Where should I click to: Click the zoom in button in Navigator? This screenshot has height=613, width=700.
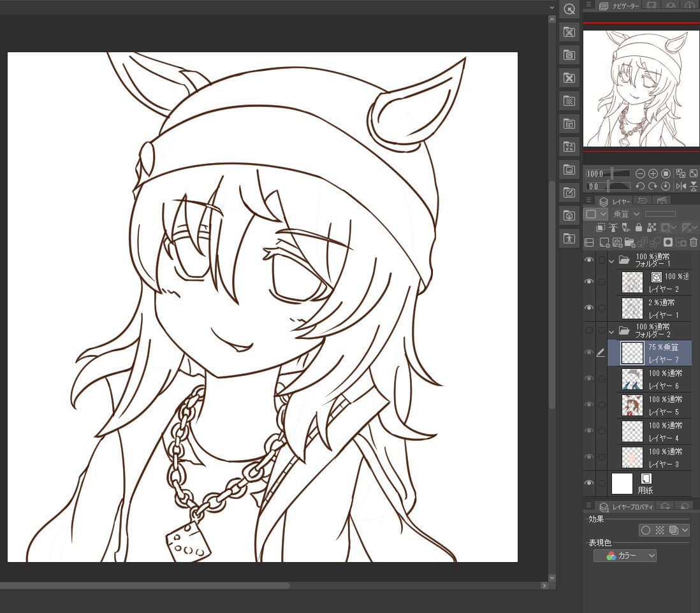point(653,173)
